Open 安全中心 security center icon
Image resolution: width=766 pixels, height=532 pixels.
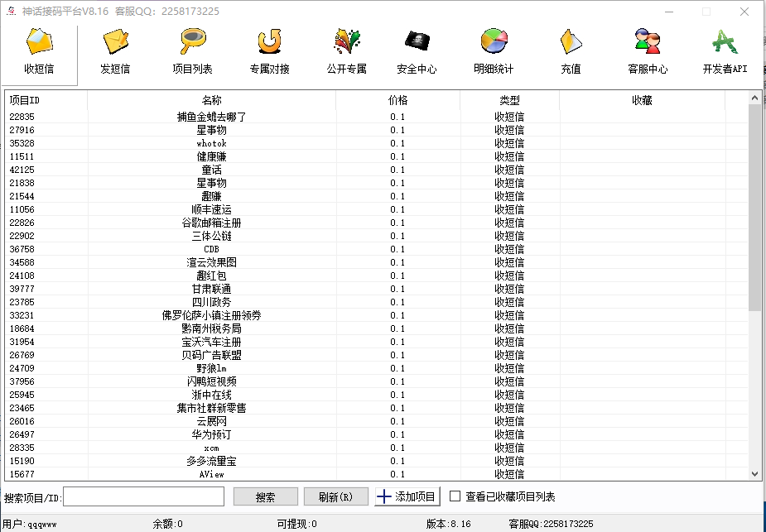click(417, 41)
